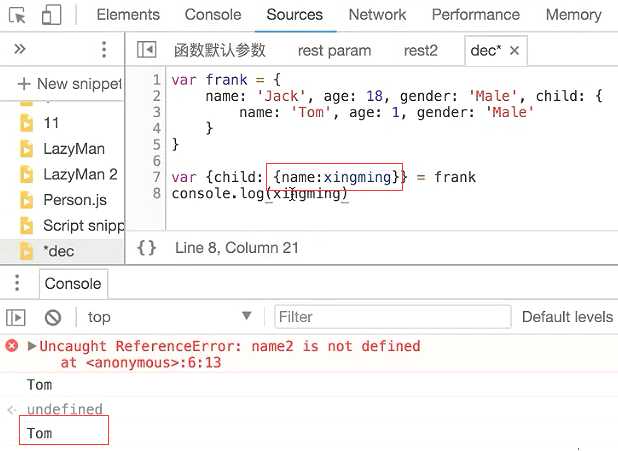Toggle the device toolbar icon
This screenshot has height=451, width=618.
51,15
